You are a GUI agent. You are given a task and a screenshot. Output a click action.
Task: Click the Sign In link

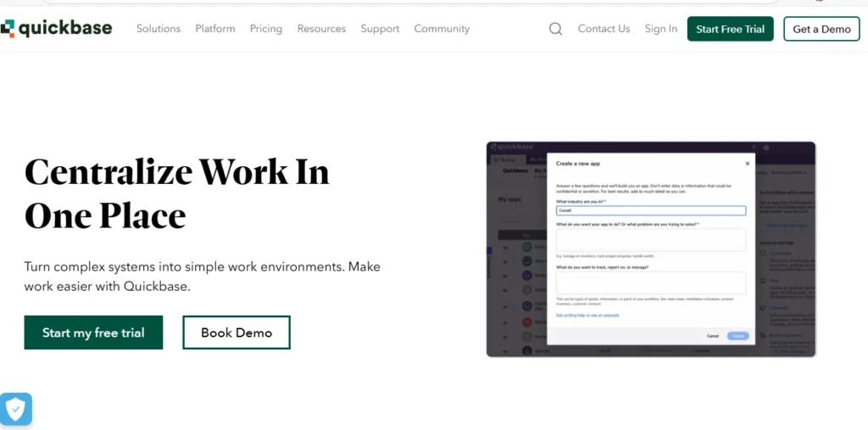point(661,29)
